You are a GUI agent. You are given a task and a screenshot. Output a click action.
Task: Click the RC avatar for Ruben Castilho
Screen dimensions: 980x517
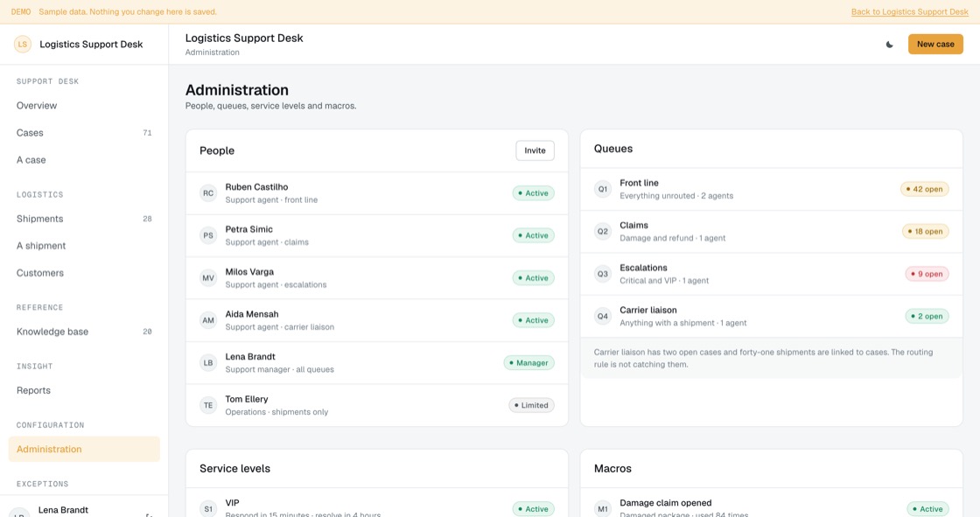(x=208, y=193)
